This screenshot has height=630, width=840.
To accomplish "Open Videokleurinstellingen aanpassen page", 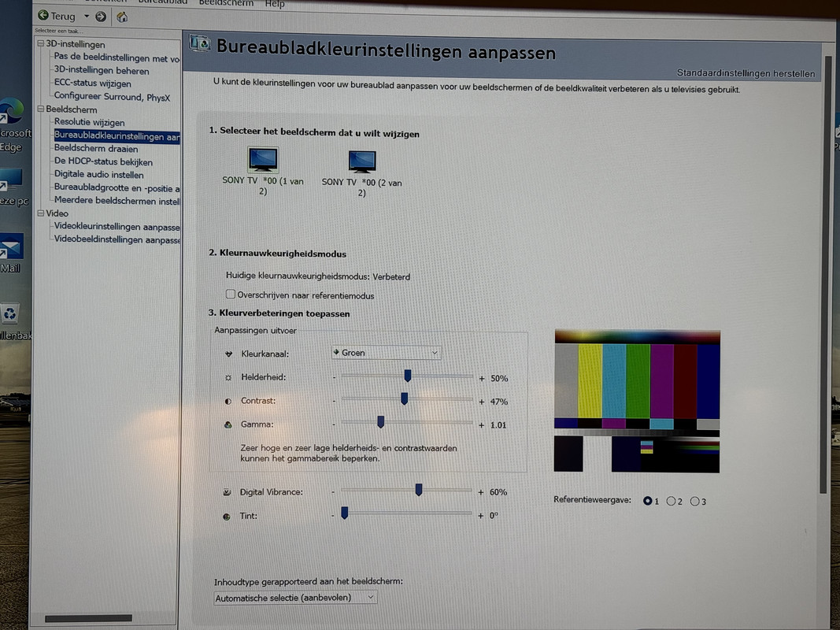I will pos(117,227).
